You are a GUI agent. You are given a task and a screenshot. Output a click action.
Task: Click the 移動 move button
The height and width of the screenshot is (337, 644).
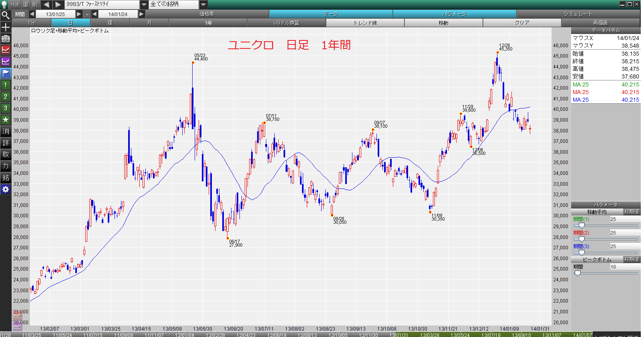444,23
